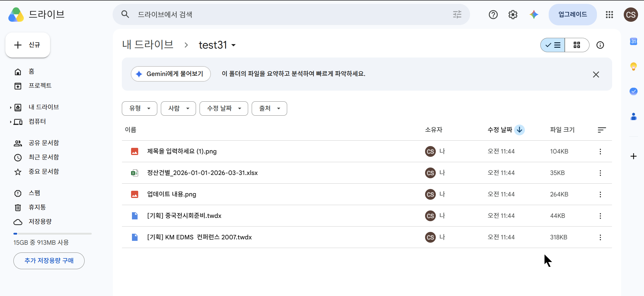
Task: Open more actions for KM EDMS 컨퍼런스 file
Action: point(600,237)
